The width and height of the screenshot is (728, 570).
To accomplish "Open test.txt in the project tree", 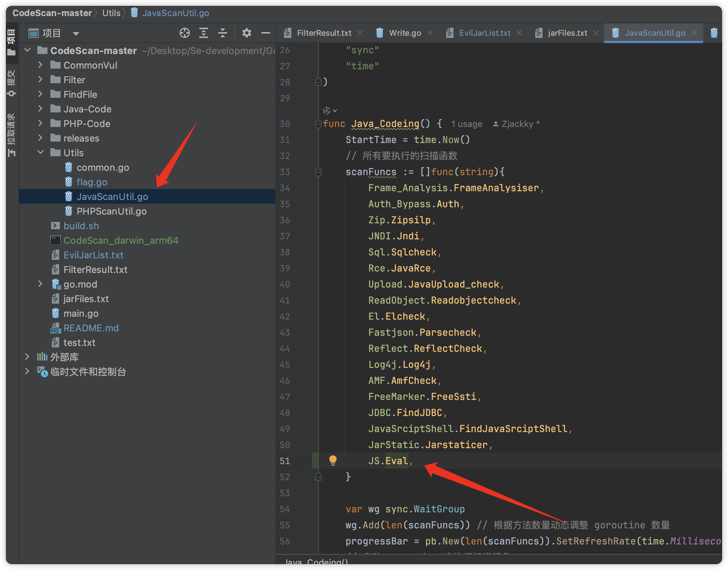I will 79,343.
